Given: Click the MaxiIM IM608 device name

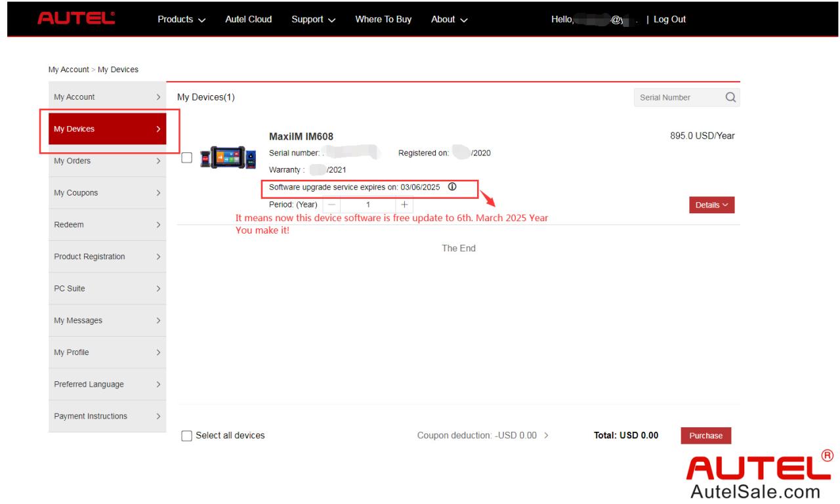Looking at the screenshot, I should coord(302,137).
